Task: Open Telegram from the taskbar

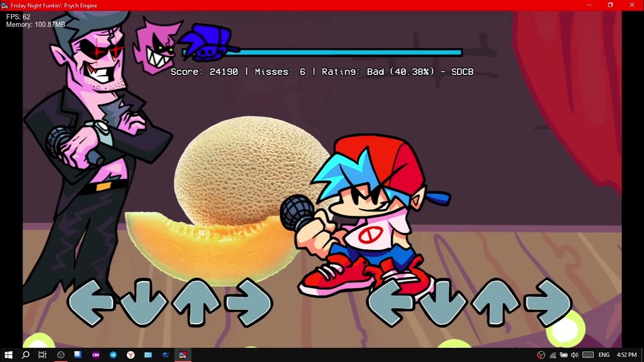Action: point(113,355)
